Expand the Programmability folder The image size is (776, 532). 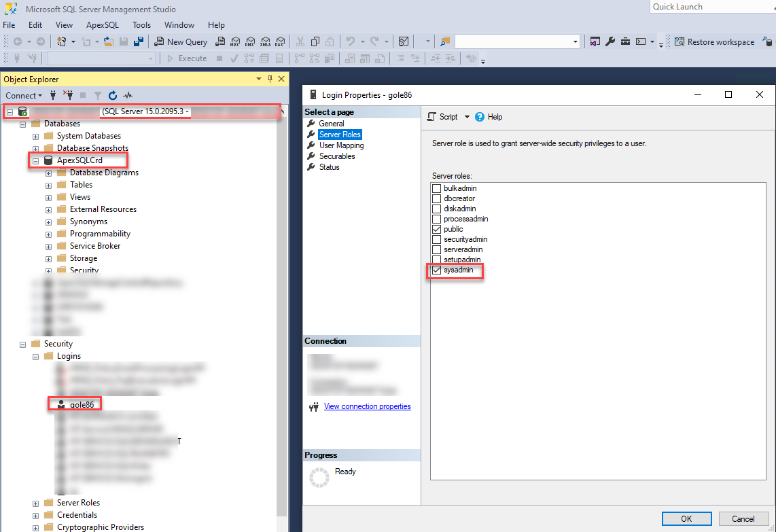click(x=48, y=234)
